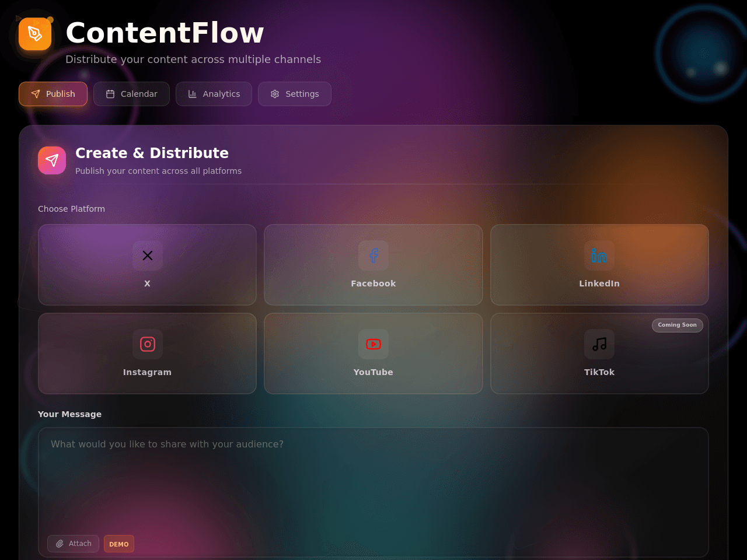Select the X platform icon

point(148,256)
